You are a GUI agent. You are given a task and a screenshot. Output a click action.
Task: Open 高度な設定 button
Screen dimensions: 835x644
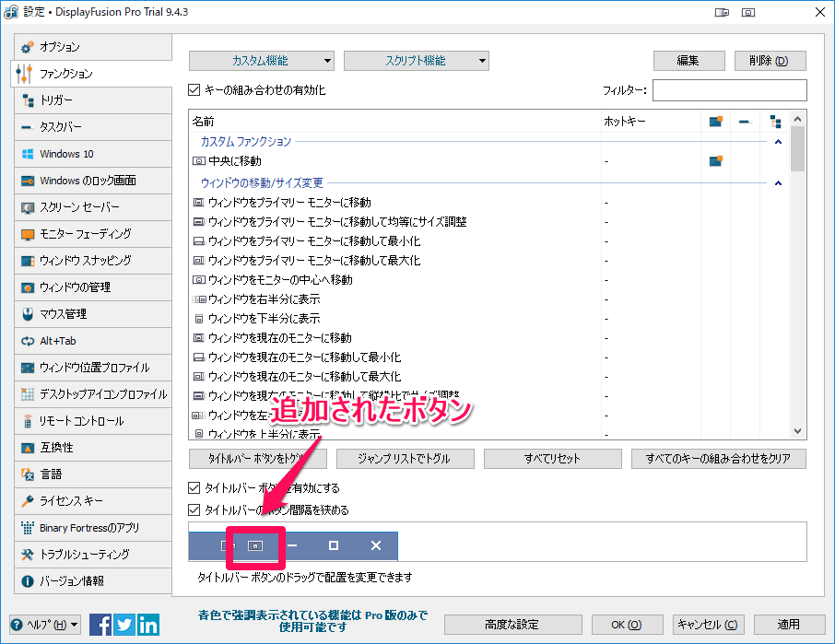click(512, 625)
